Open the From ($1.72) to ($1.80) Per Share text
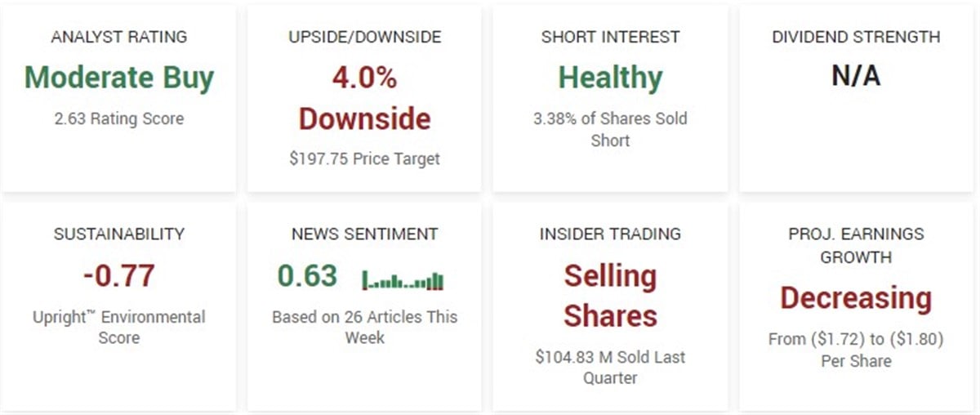 [x=856, y=350]
